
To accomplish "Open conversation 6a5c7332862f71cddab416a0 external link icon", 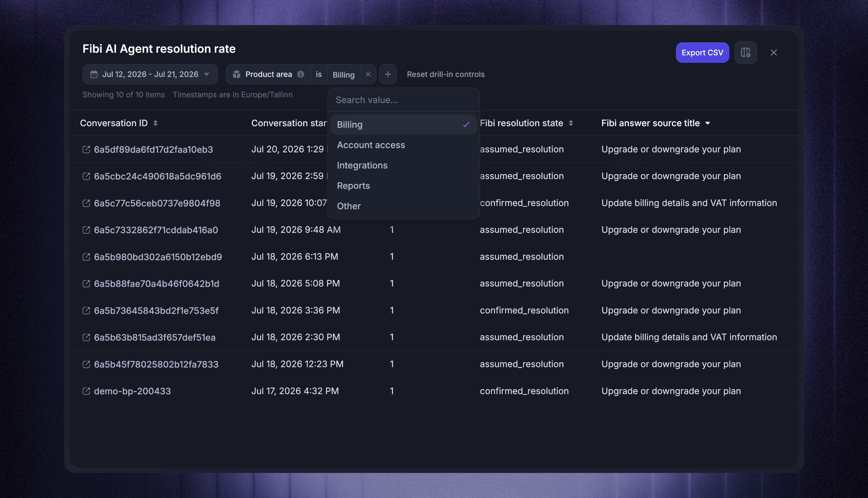I will [x=86, y=230].
